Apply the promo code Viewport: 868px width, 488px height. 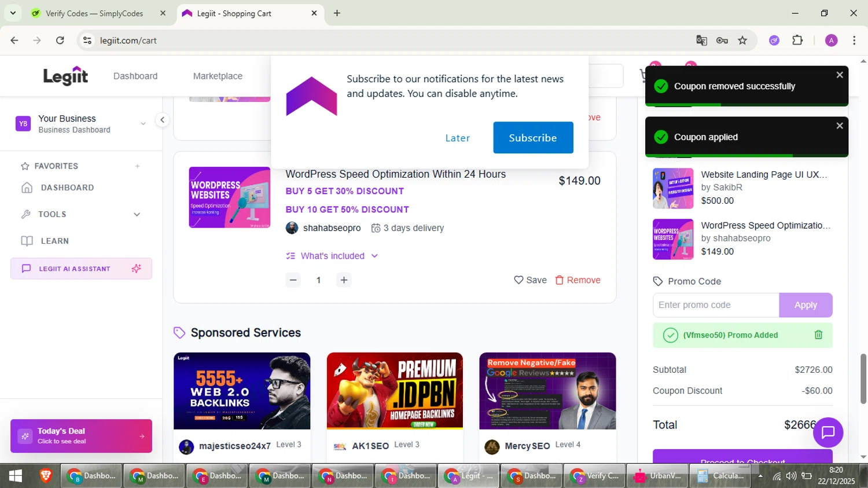pyautogui.click(x=806, y=305)
